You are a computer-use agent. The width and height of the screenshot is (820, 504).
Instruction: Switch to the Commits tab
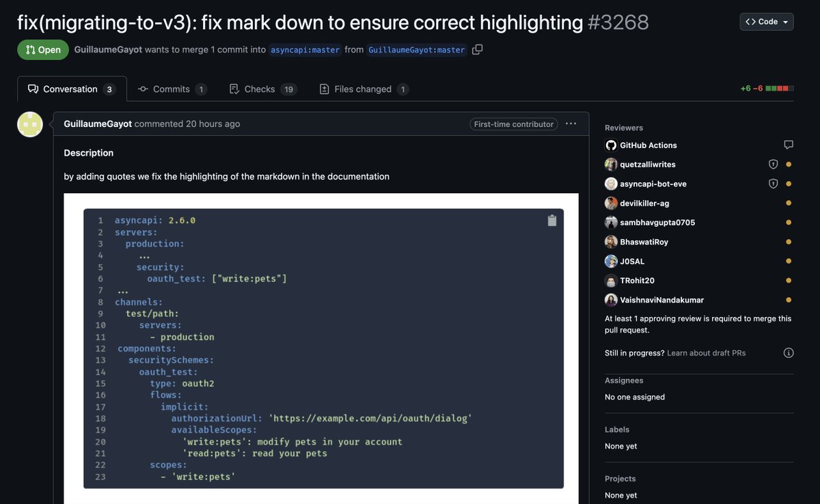pyautogui.click(x=172, y=89)
